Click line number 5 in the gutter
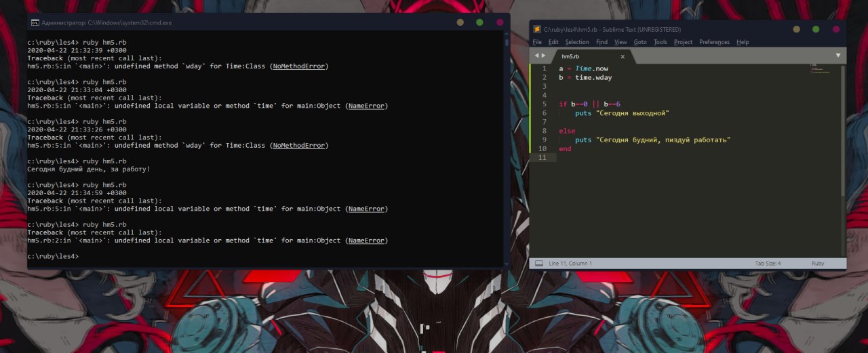868x353 pixels. tap(544, 104)
